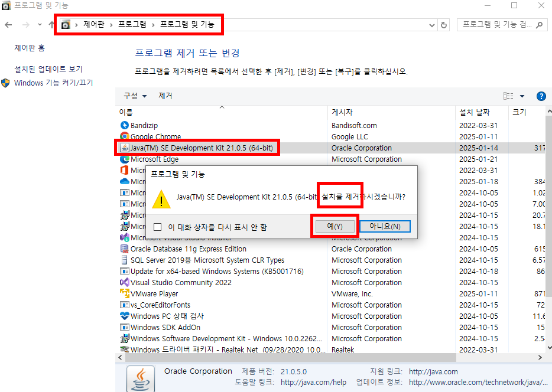Open the oracle.com technetwork update link
This screenshot has width=552, height=392.
pyautogui.click(x=478, y=383)
